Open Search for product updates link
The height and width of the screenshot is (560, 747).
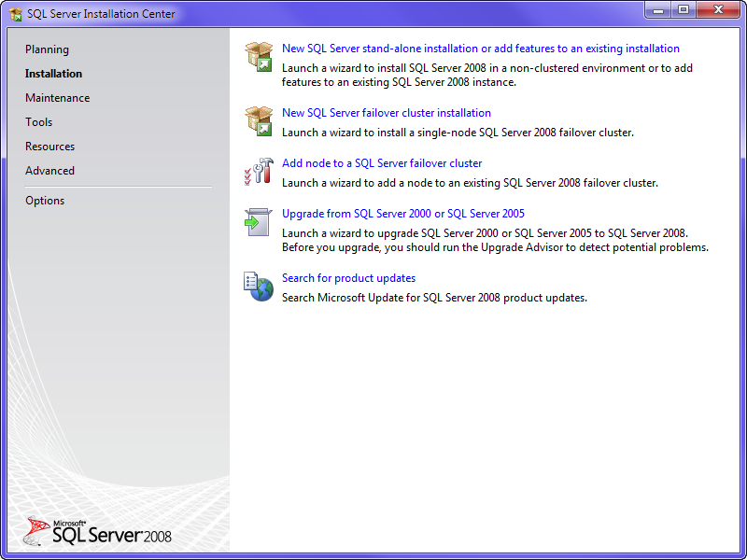348,277
